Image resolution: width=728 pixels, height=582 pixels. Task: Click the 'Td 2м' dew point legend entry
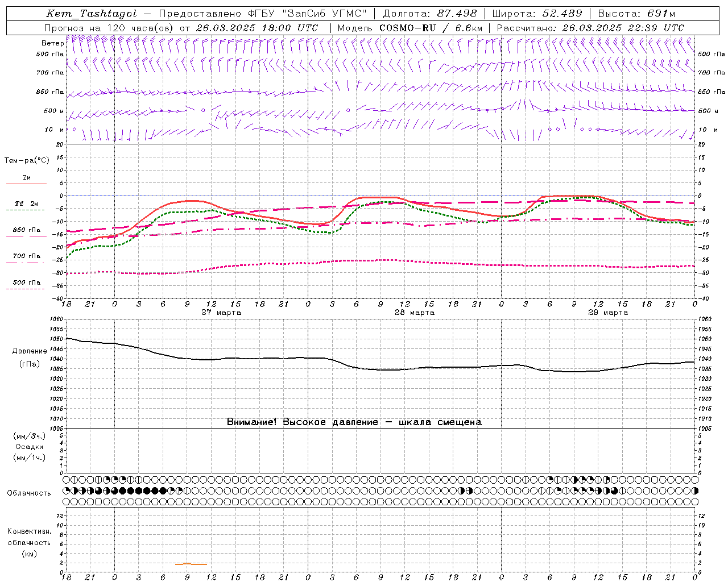pyautogui.click(x=26, y=203)
